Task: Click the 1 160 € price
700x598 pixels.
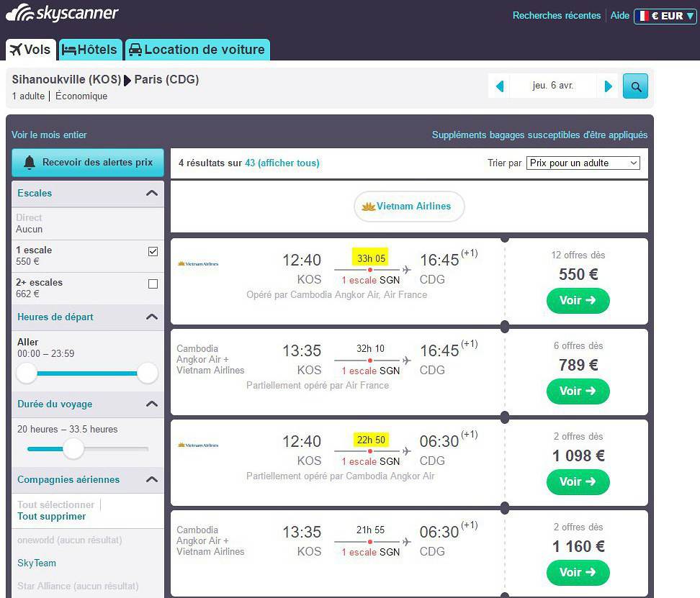Action: [x=578, y=546]
